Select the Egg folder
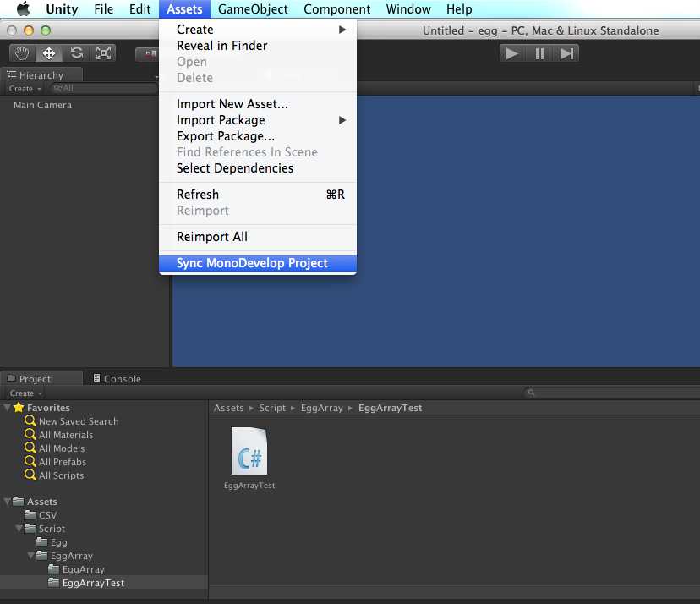The image size is (700, 604). click(58, 542)
